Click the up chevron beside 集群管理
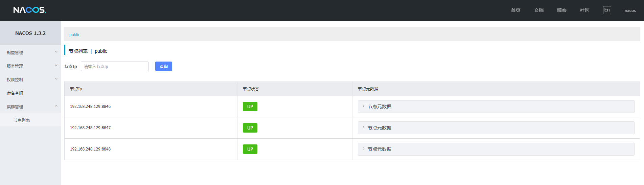The image size is (644, 185). point(56,106)
